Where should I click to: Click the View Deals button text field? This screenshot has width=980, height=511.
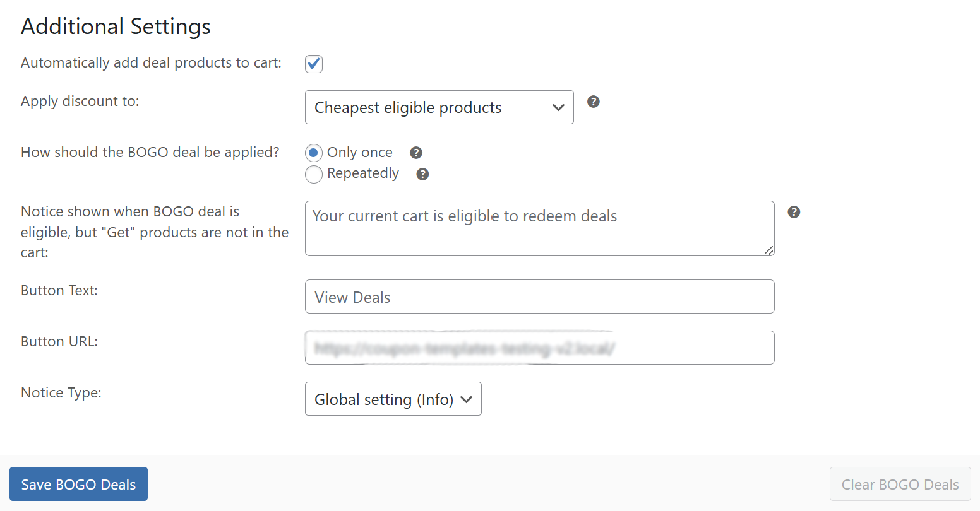pos(539,297)
